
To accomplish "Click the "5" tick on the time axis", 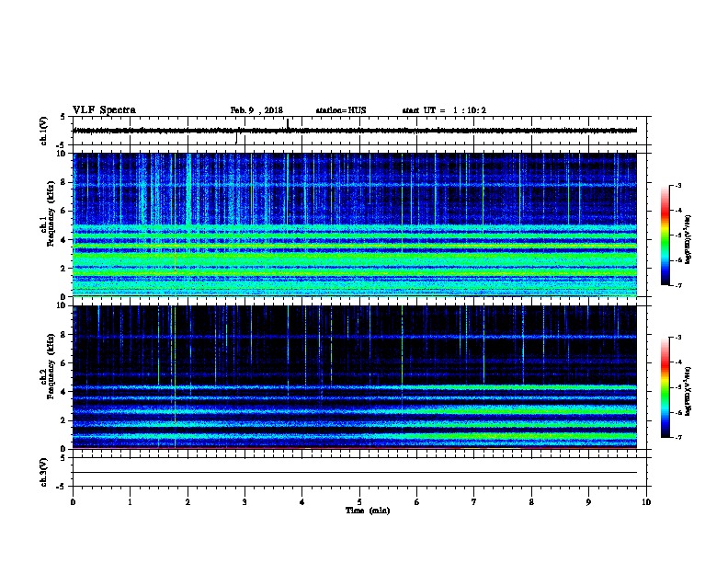I will point(359,502).
